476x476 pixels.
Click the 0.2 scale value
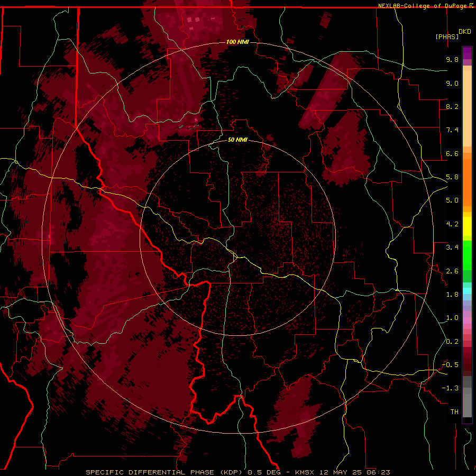(452, 342)
